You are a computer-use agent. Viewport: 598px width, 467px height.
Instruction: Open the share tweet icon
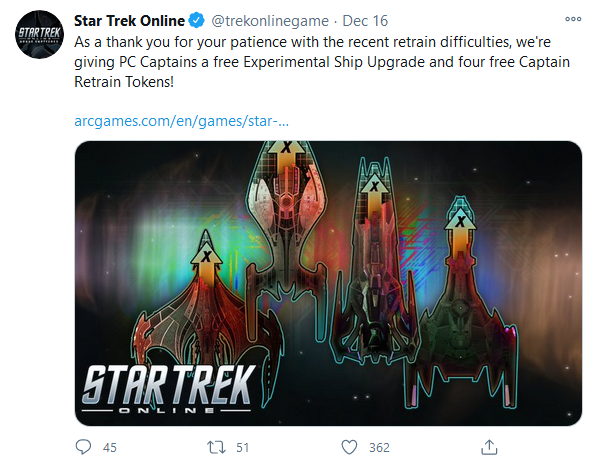tap(489, 447)
